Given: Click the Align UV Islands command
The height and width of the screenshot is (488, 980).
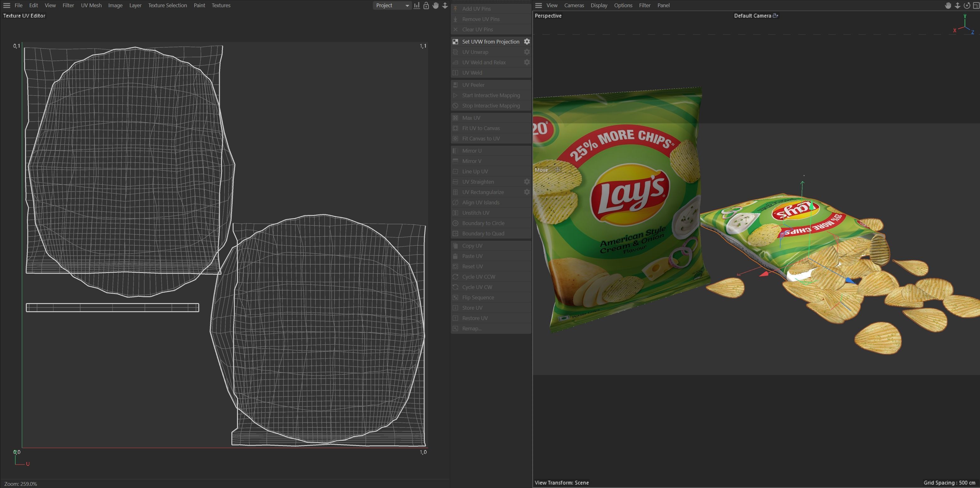Looking at the screenshot, I should click(491, 202).
